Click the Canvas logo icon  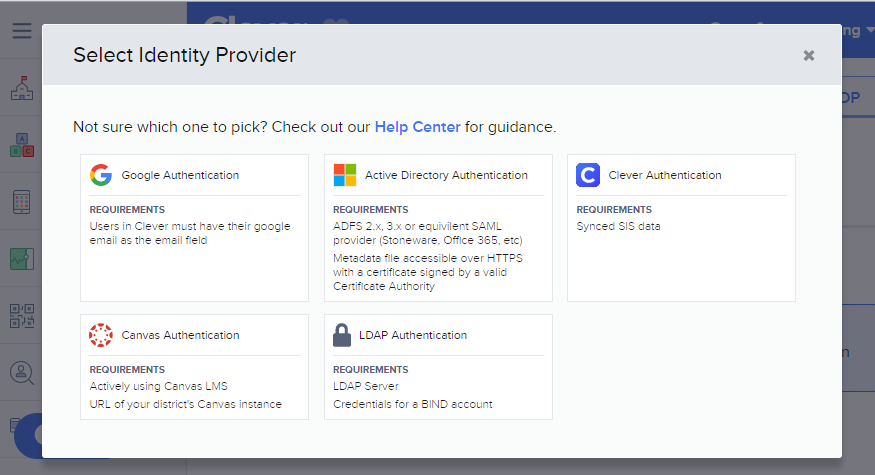tap(101, 335)
